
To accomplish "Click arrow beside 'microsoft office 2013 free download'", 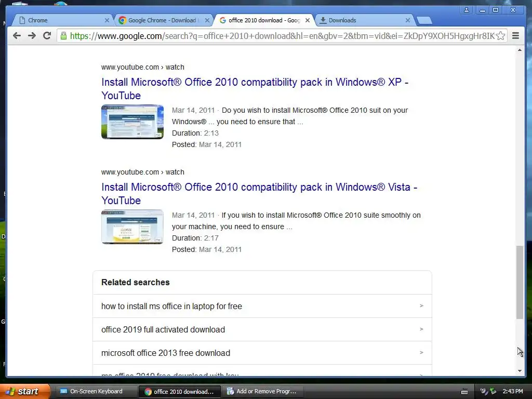I will pos(421,353).
